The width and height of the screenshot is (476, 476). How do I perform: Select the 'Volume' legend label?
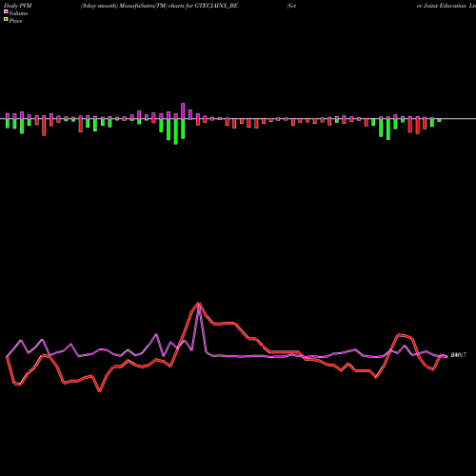[18, 13]
